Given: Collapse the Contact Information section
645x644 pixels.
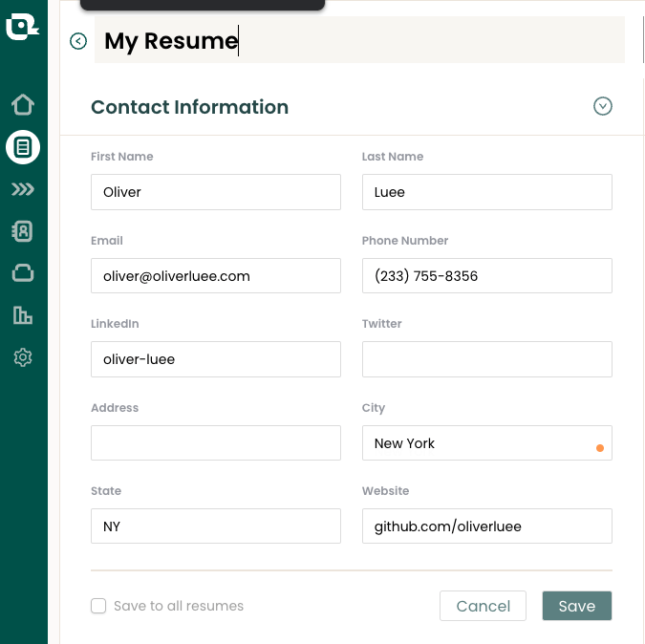Looking at the screenshot, I should 603,106.
